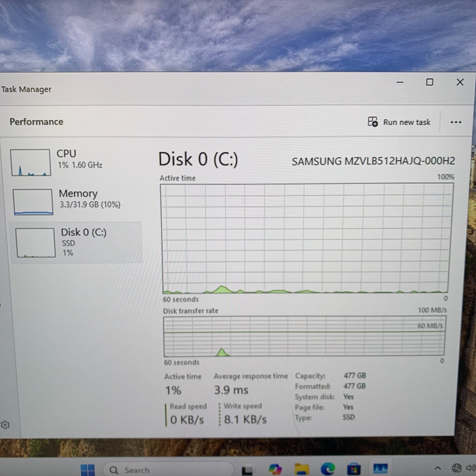Close the Task Manager window
Image resolution: width=476 pixels, height=476 pixels.
tap(460, 82)
